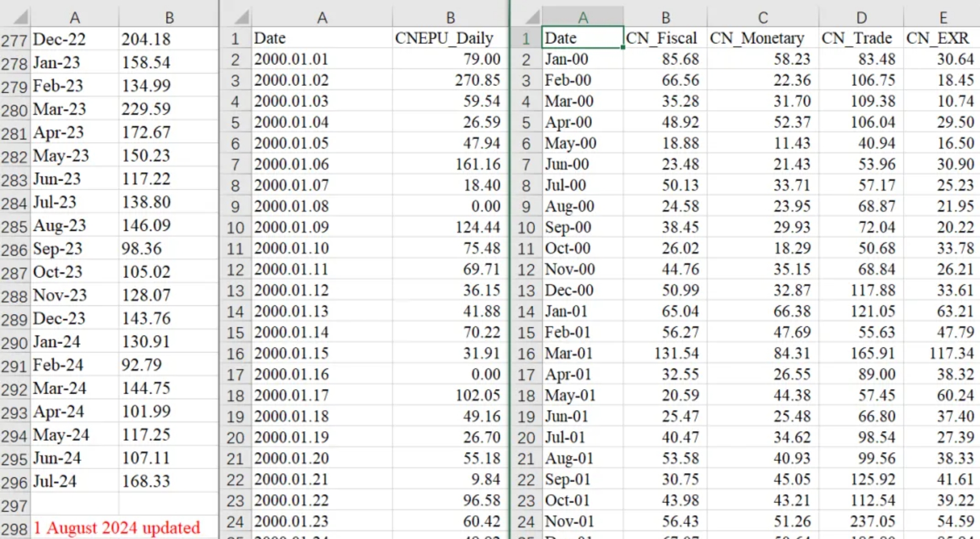Screen dimensions: 980x539
Task: Select the Jul-24 date cell
Action: [74, 482]
